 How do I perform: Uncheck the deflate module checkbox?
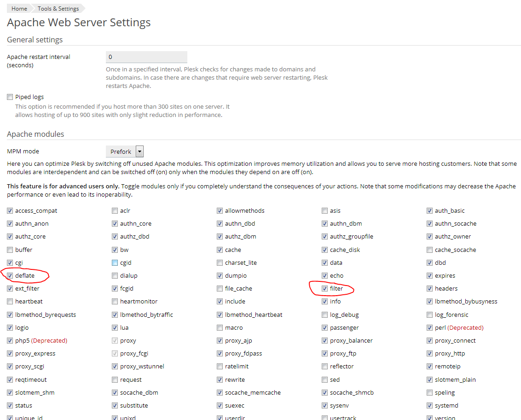[x=10, y=276]
